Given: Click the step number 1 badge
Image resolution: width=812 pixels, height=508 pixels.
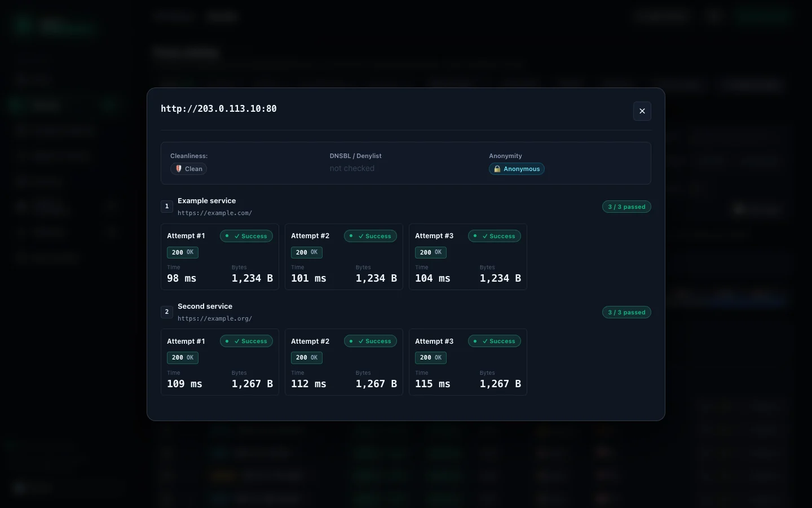Looking at the screenshot, I should point(167,207).
